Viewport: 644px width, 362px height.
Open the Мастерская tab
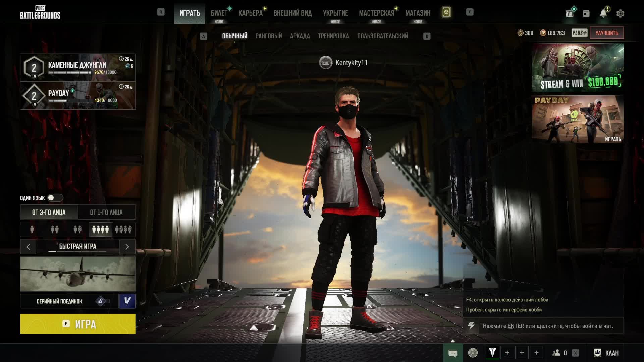tap(377, 13)
